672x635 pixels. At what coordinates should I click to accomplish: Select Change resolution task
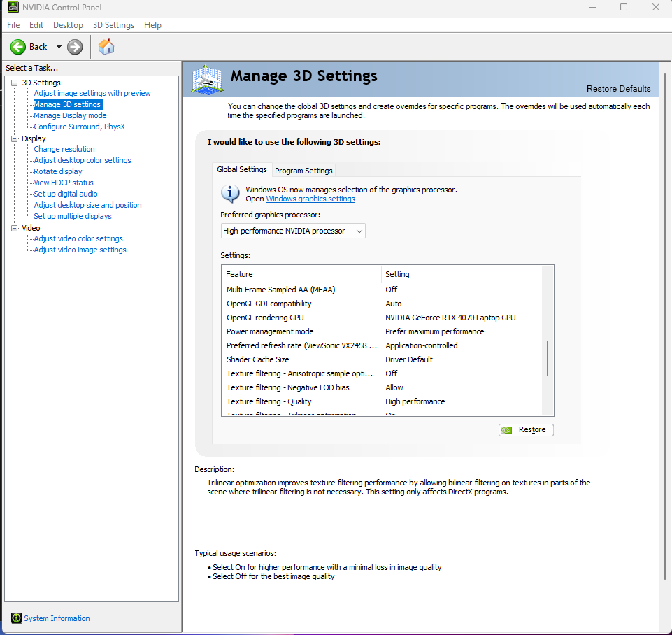[x=64, y=149]
